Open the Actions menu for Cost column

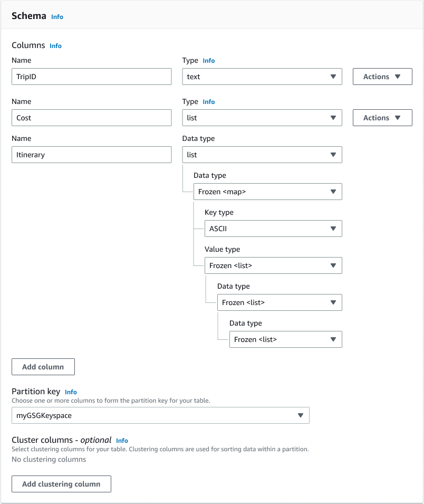(x=382, y=118)
